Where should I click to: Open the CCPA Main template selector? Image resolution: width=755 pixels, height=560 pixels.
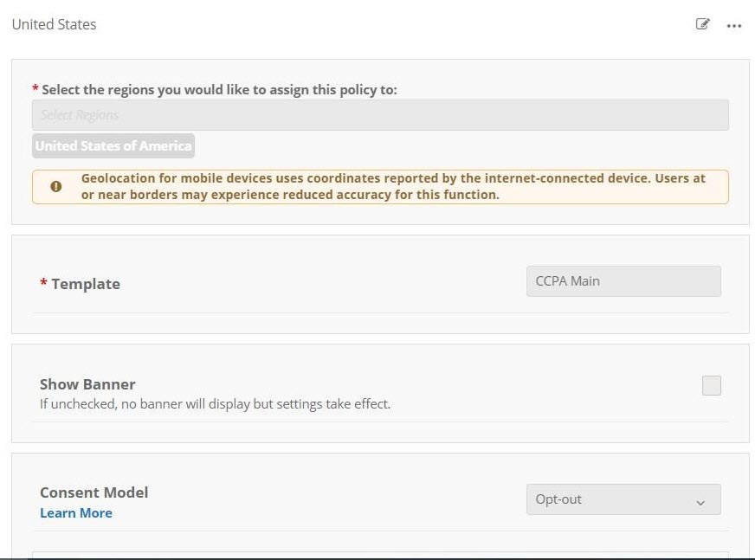click(623, 280)
